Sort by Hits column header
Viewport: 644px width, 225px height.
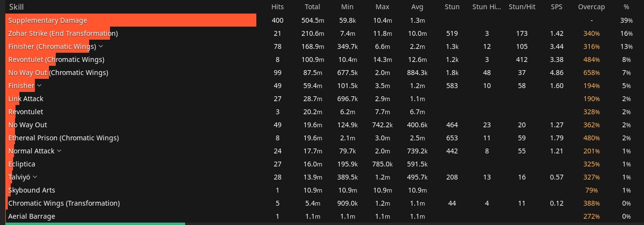point(278,7)
